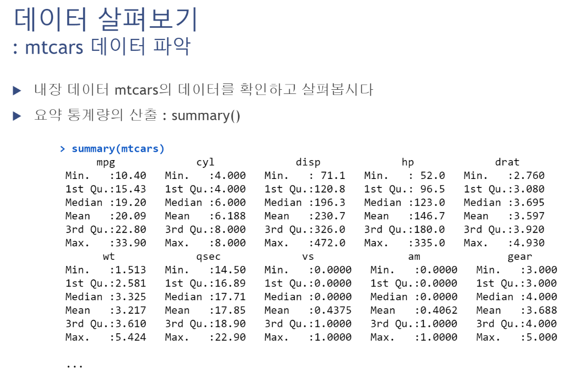Viewport: 588px width, 380px height.
Task: Click the 'gear' column header
Action: 520,257
